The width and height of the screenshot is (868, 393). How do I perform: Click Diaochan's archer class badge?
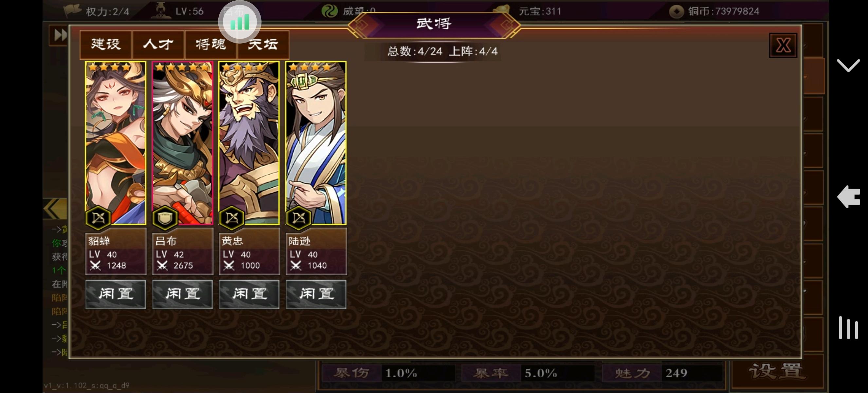click(98, 218)
